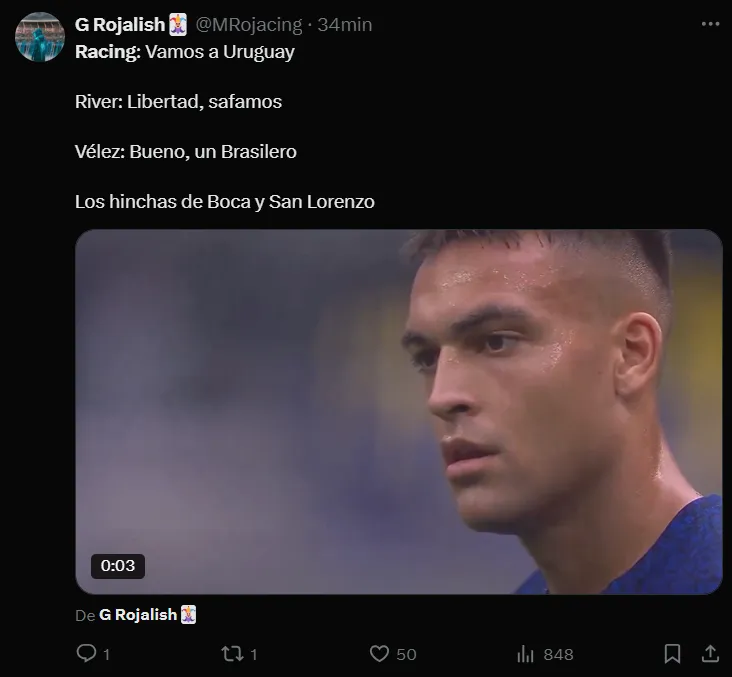The image size is (732, 677).
Task: Click 'Los hinchas de Boca y San Lorenzo' text
Action: tap(224, 202)
